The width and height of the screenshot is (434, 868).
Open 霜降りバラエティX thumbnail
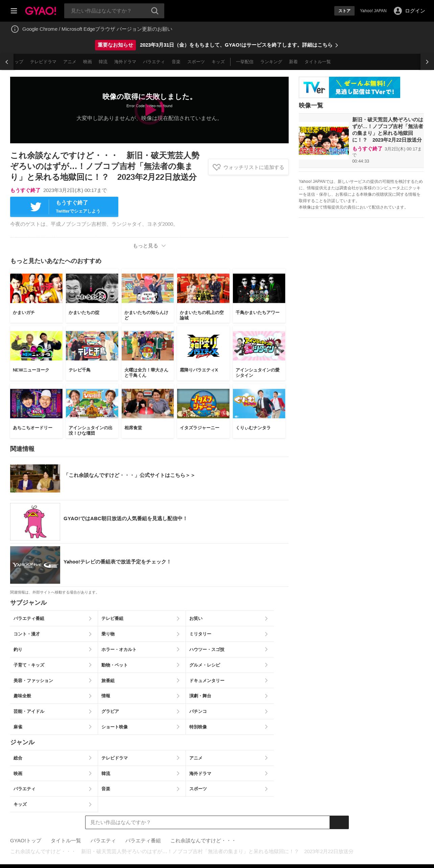click(x=203, y=346)
